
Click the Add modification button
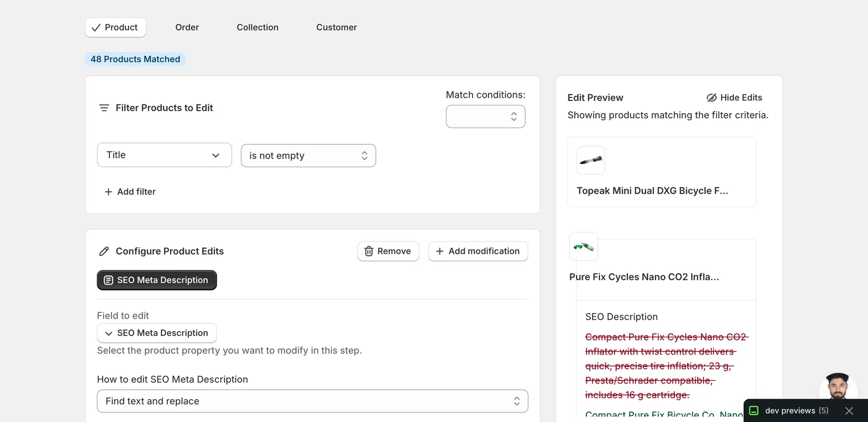tap(478, 251)
